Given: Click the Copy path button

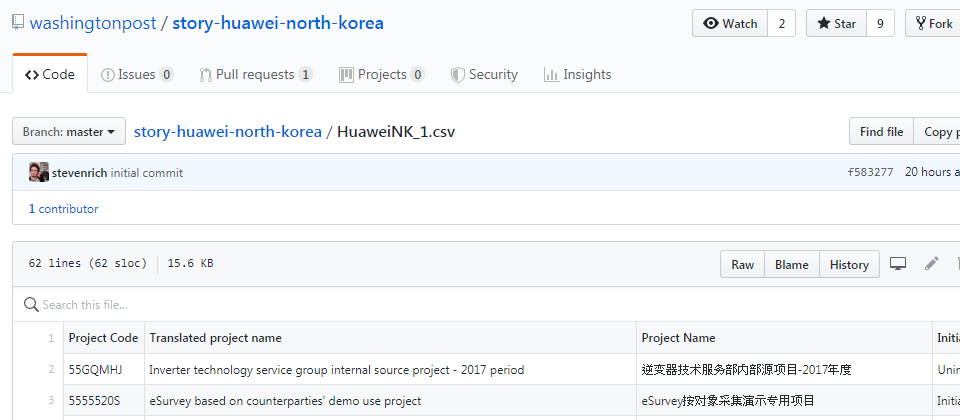Looking at the screenshot, I should pyautogui.click(x=937, y=131).
